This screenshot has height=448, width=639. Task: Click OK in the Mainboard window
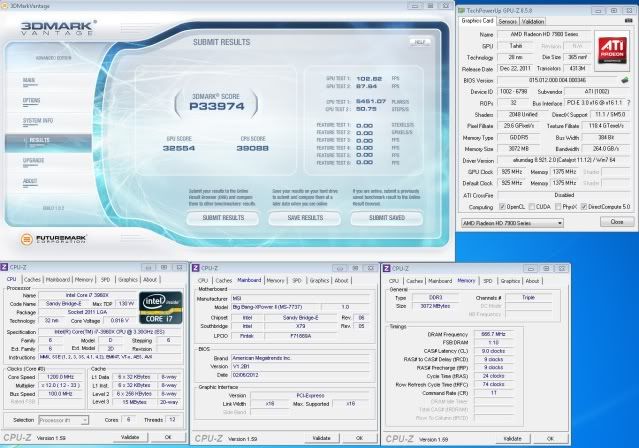pyautogui.click(x=359, y=438)
